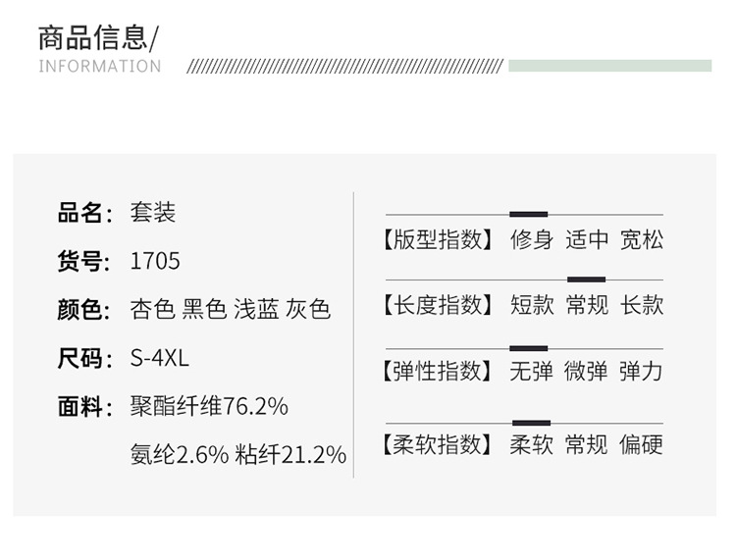Image resolution: width=736 pixels, height=560 pixels.
Task: Click the 商品信息 heading
Action: tap(93, 37)
